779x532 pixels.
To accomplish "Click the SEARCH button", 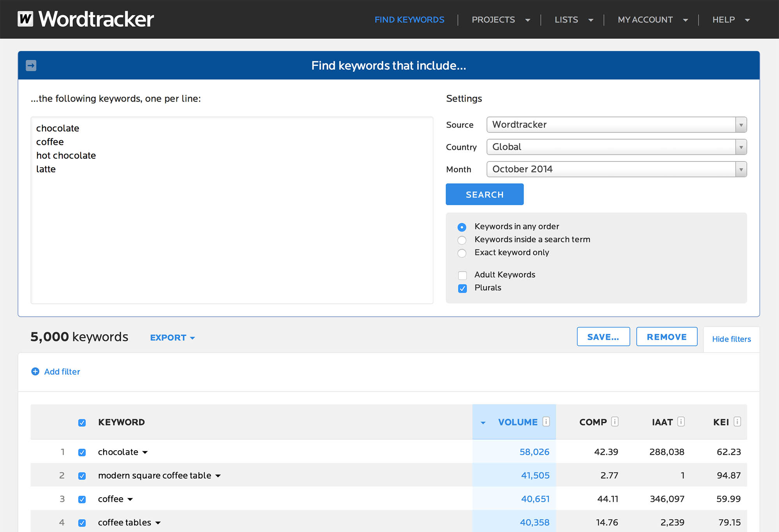I will tap(485, 194).
